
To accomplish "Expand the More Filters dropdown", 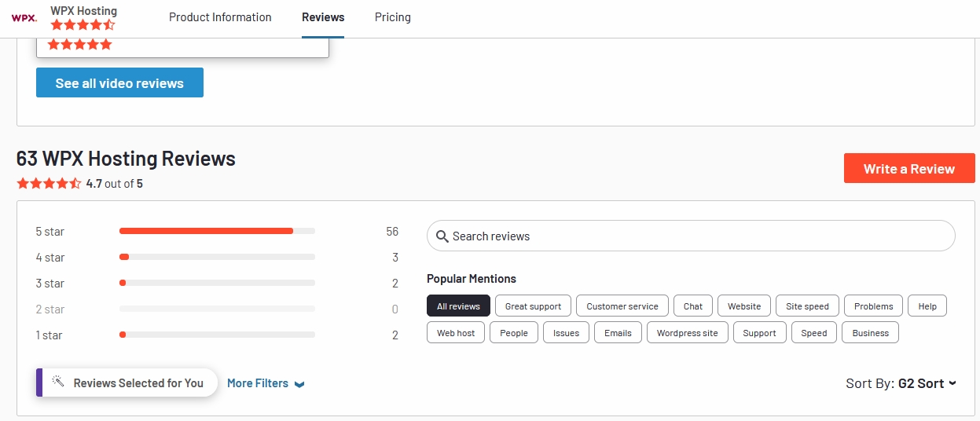I will click(x=265, y=383).
